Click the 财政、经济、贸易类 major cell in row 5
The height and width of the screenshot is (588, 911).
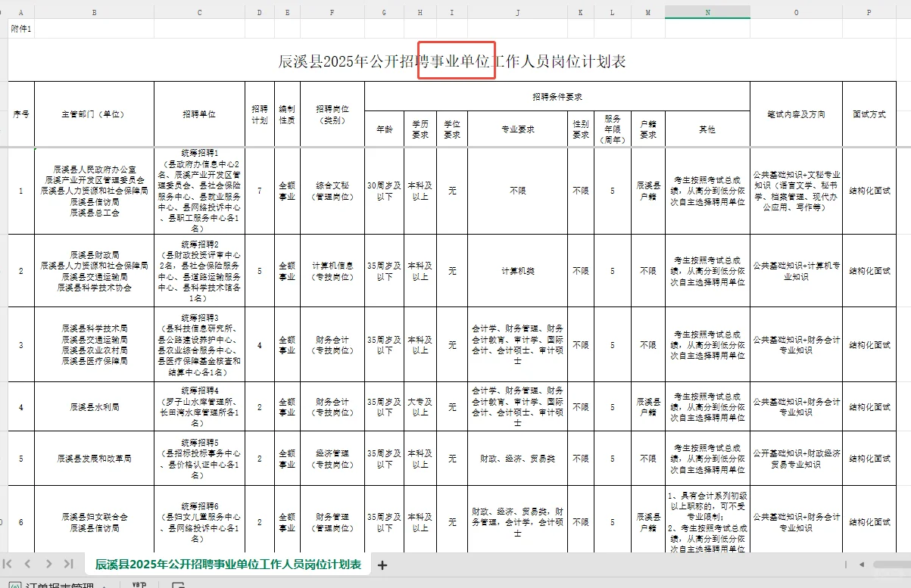(517, 459)
